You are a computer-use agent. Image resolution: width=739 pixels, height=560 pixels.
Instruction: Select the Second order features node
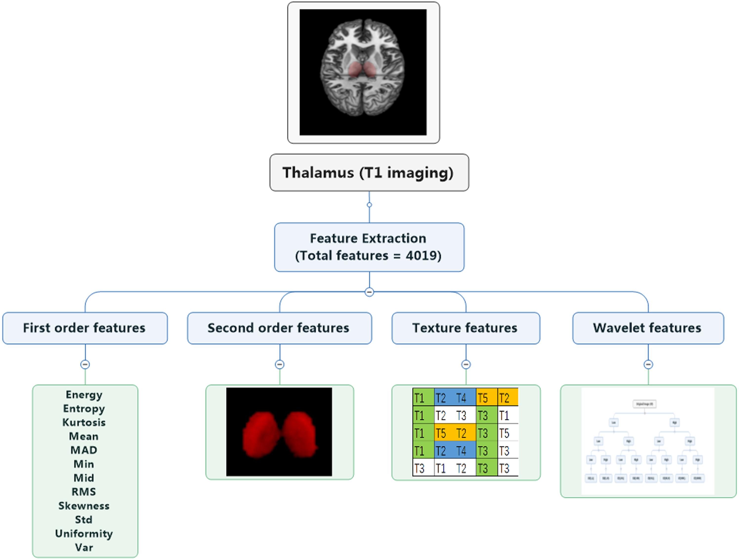[279, 328]
